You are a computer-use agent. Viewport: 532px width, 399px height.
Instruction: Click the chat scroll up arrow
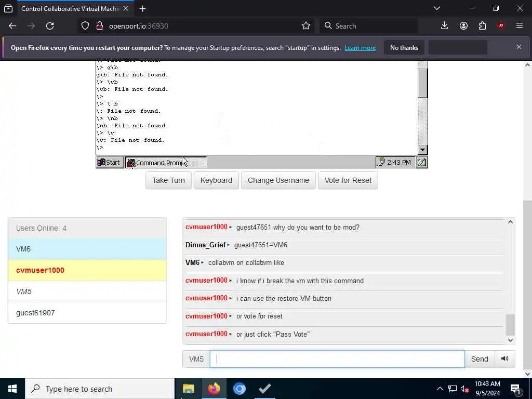(x=510, y=222)
